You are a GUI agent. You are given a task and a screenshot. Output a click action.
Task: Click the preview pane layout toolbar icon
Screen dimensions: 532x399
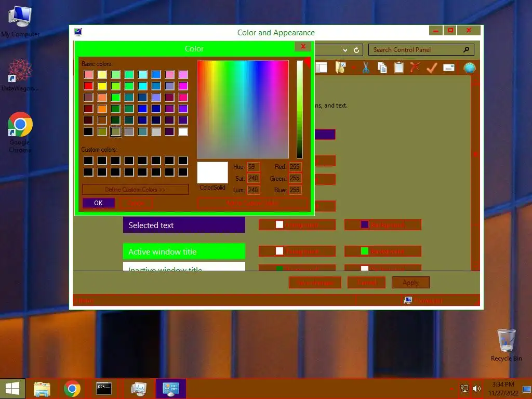click(x=321, y=68)
